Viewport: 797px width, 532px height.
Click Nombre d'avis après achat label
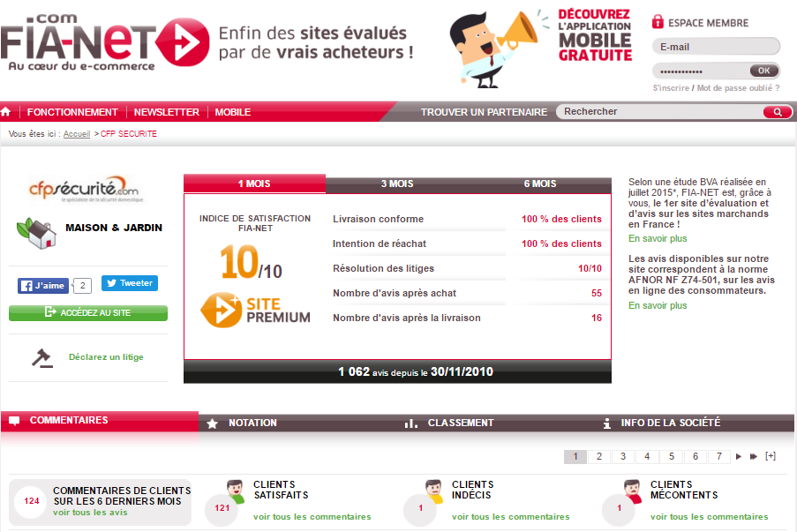pos(395,293)
